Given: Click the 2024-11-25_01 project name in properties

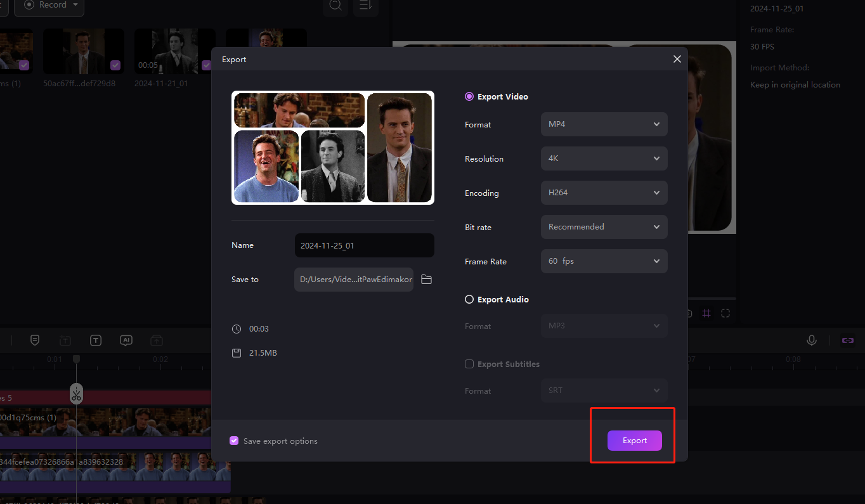Looking at the screenshot, I should [x=777, y=8].
